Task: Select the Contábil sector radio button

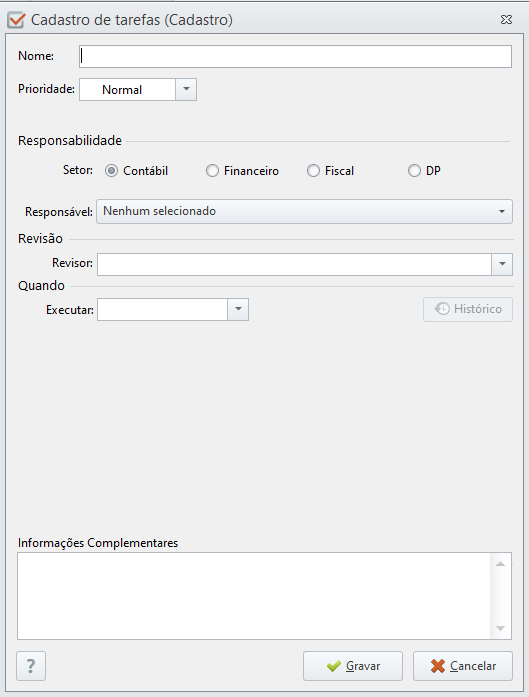Action: pos(111,171)
